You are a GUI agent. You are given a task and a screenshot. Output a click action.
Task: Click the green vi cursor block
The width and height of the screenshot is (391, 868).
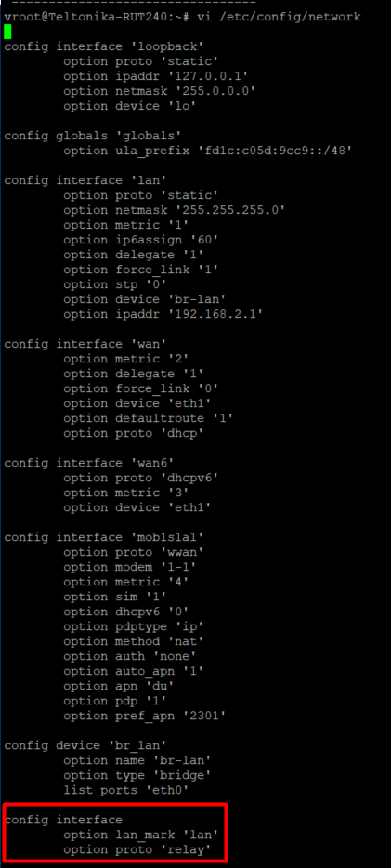[7, 32]
